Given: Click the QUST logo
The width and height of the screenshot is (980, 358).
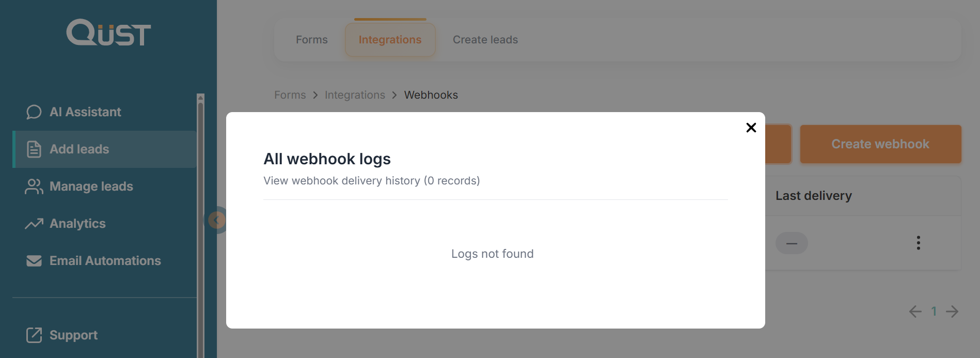Looking at the screenshot, I should point(108,33).
